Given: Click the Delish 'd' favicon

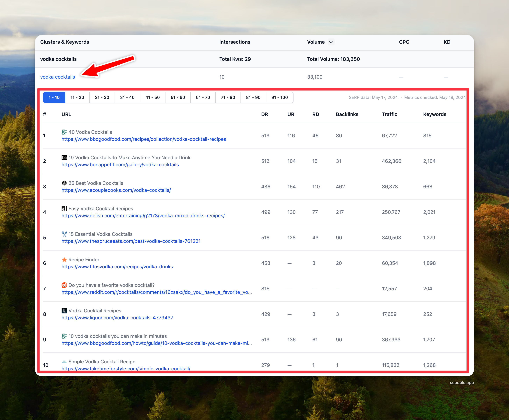Looking at the screenshot, I should click(64, 209).
